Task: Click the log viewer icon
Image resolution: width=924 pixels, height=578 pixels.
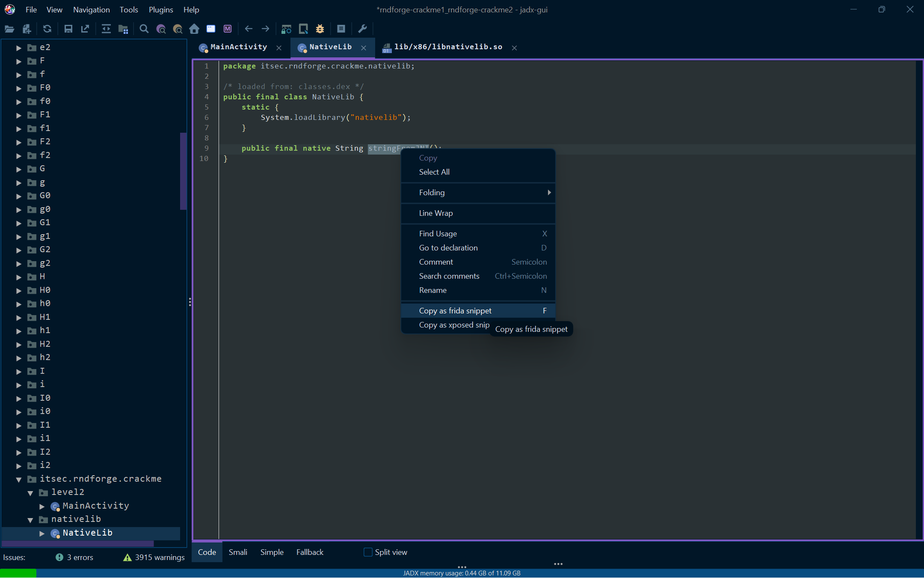Action: pos(341,29)
